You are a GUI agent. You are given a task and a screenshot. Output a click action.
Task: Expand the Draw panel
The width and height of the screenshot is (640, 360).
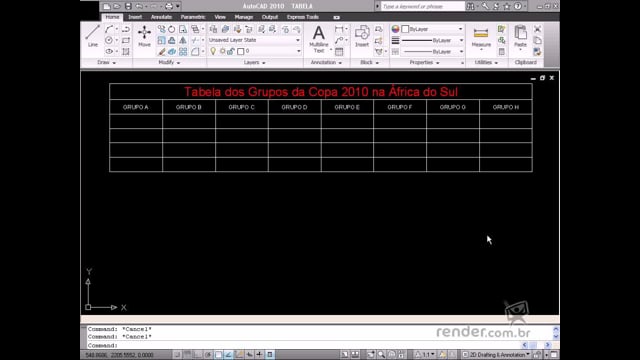(x=107, y=62)
